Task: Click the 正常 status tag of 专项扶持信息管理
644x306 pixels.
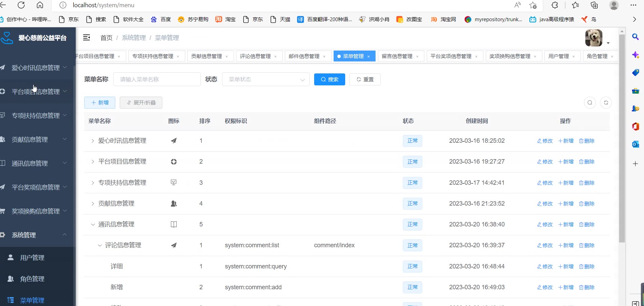Action: [412, 183]
